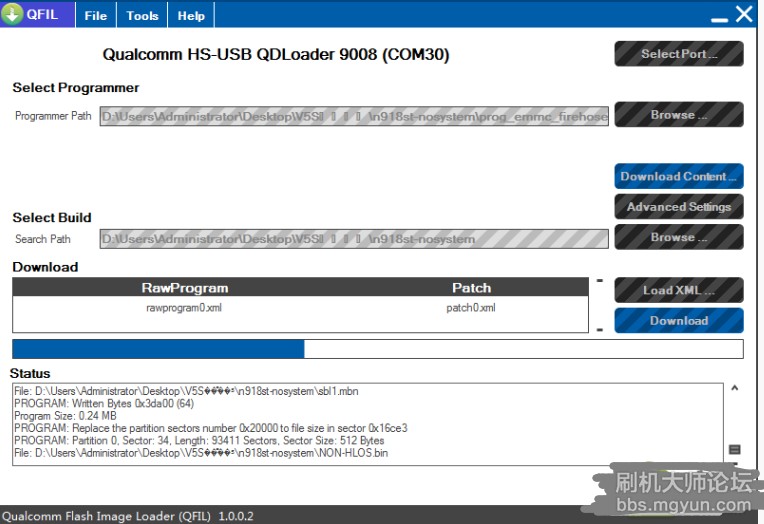This screenshot has height=524, width=764.
Task: Open the Help menu
Action: click(x=191, y=16)
